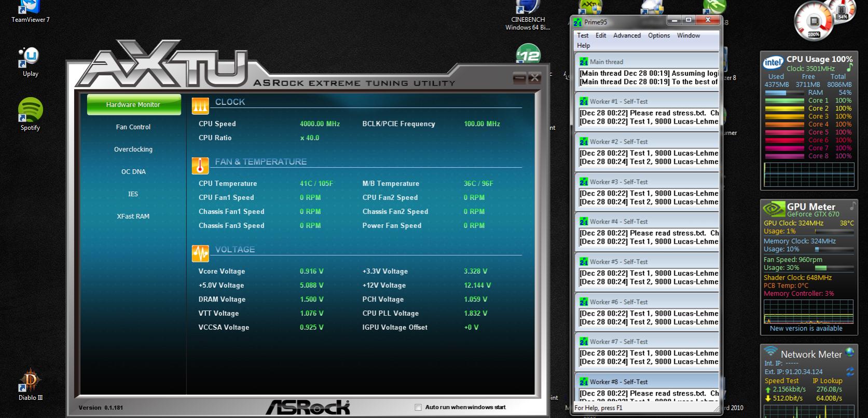Click the FAN & TEMPERATURE thermometer icon

200,166
